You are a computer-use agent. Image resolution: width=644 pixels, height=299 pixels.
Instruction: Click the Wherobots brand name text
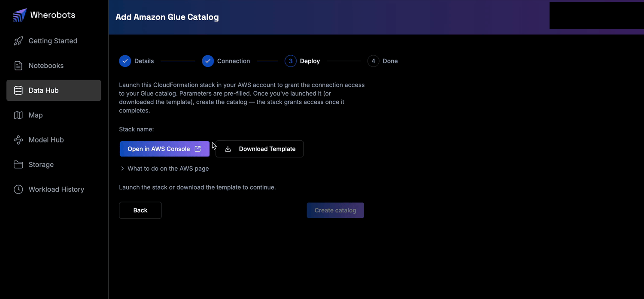point(53,15)
